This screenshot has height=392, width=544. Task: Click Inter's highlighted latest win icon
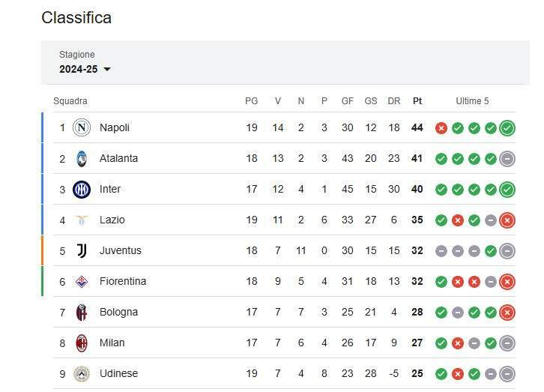pos(507,190)
